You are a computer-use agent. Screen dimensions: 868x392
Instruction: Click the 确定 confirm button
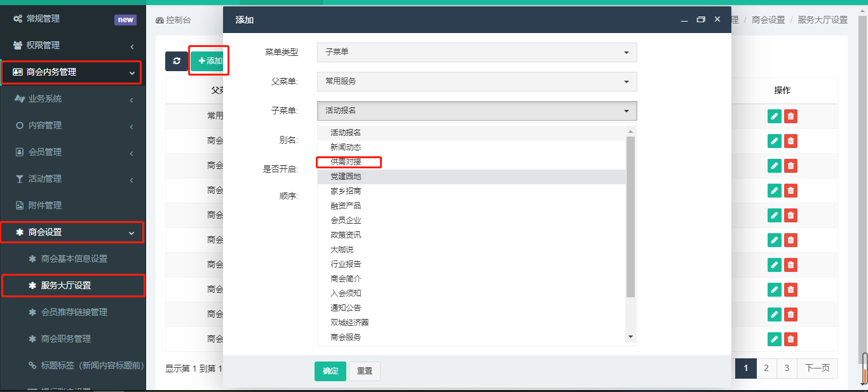click(330, 371)
